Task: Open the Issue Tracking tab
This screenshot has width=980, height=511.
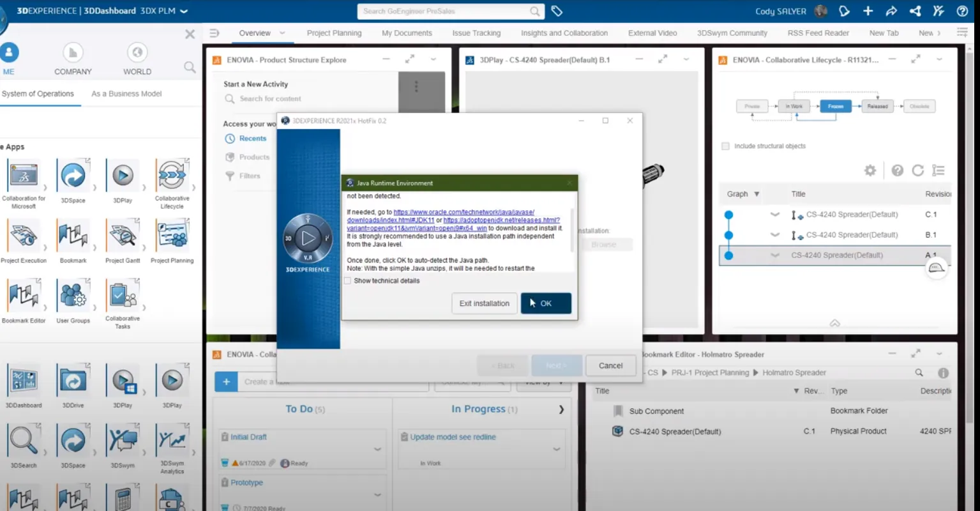Action: [x=476, y=33]
